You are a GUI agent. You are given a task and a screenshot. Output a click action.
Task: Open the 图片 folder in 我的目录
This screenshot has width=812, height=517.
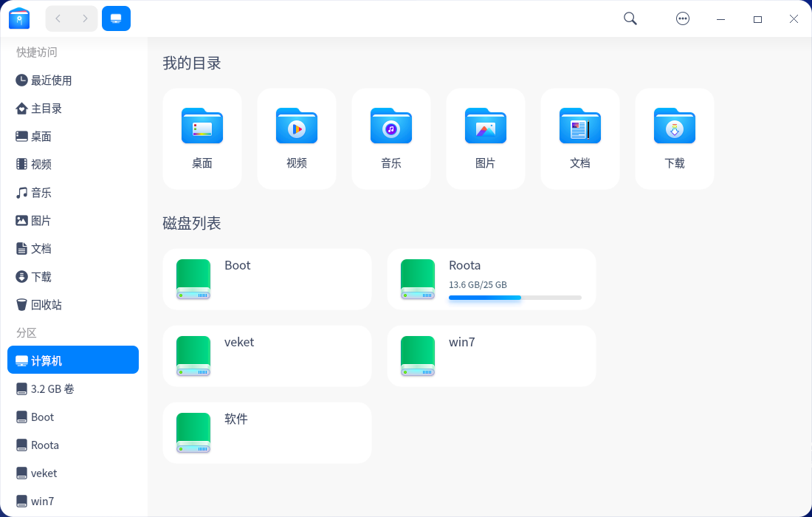tap(485, 138)
